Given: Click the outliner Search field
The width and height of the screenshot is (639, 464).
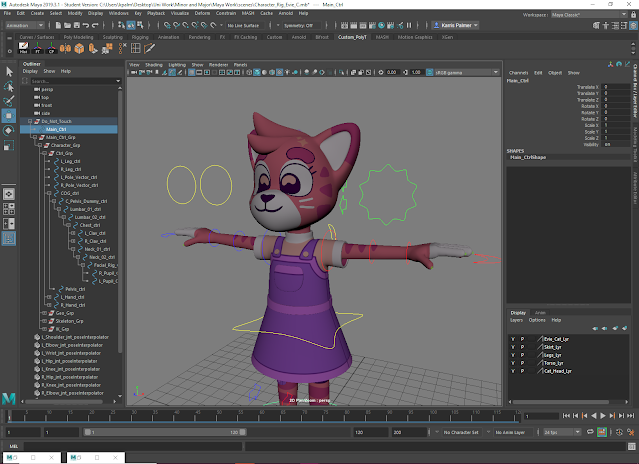Looking at the screenshot, I should [x=76, y=81].
